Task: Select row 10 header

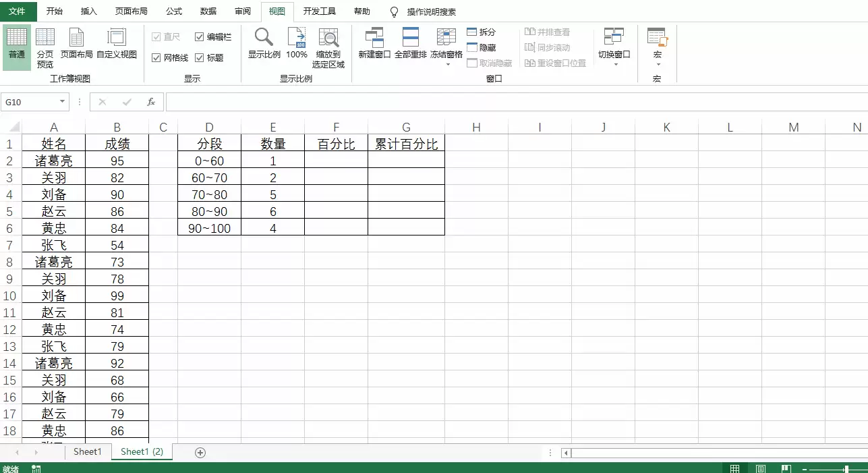Action: pyautogui.click(x=10, y=296)
